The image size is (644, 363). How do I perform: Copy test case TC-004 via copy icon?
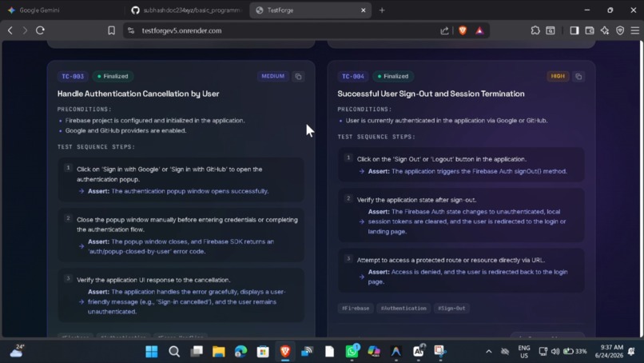pyautogui.click(x=578, y=77)
